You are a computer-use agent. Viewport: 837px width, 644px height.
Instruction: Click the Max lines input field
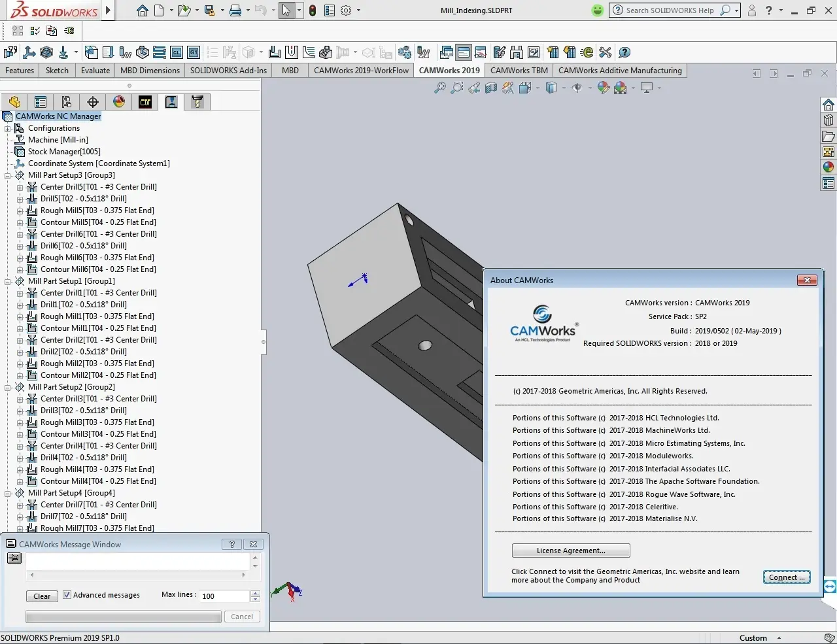(x=224, y=596)
